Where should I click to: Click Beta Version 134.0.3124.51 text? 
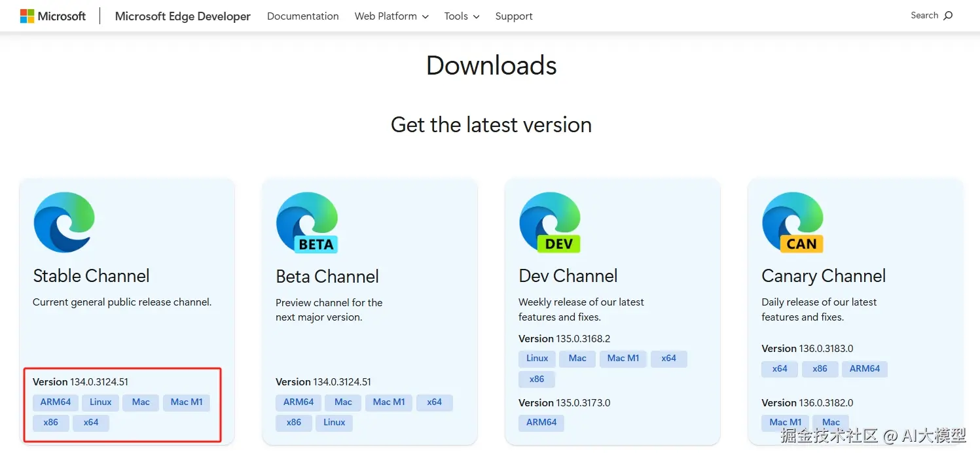[x=323, y=382]
